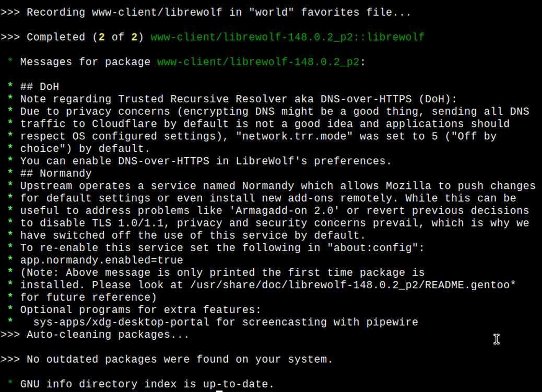Click the green librewolf-148.0.2_p2::librewolf package name

(x=288, y=37)
